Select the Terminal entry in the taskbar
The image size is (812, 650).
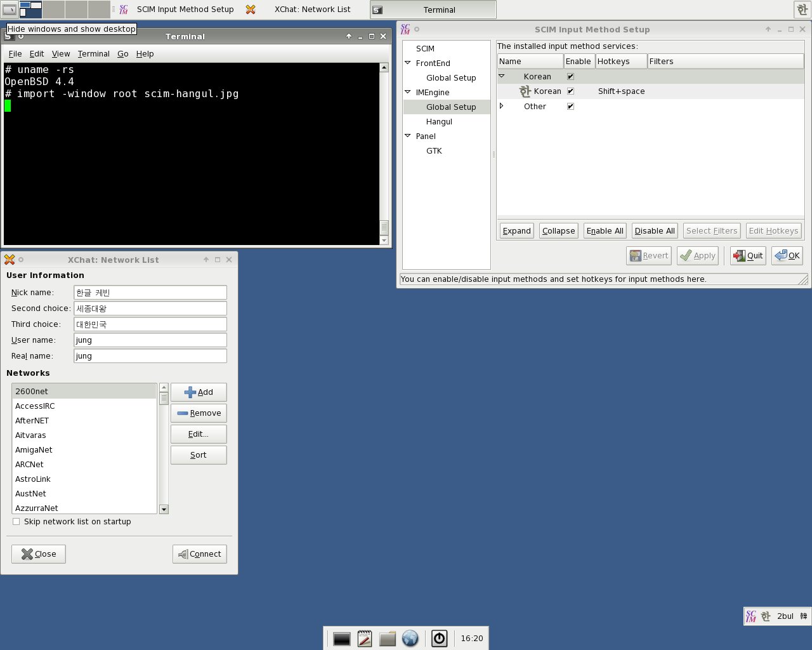pyautogui.click(x=433, y=10)
